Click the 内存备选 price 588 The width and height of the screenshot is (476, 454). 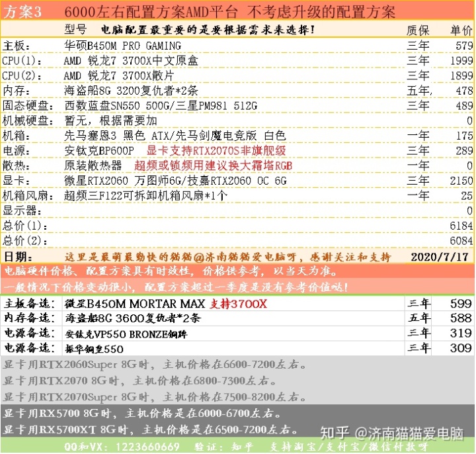[x=461, y=318]
